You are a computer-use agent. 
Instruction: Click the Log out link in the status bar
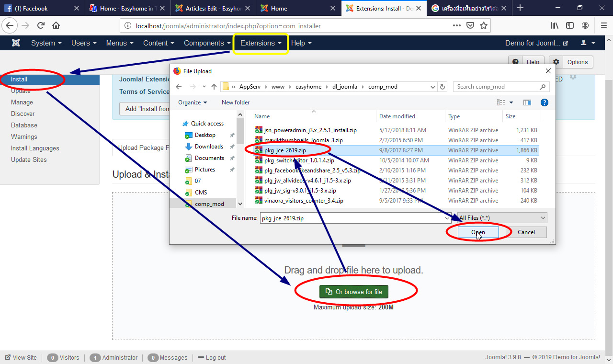click(215, 357)
